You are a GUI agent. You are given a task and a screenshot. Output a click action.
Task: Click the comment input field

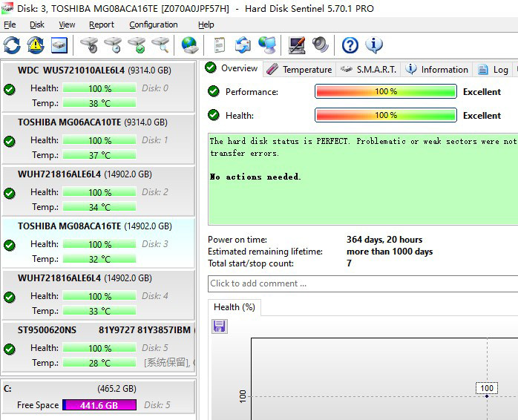tap(363, 283)
